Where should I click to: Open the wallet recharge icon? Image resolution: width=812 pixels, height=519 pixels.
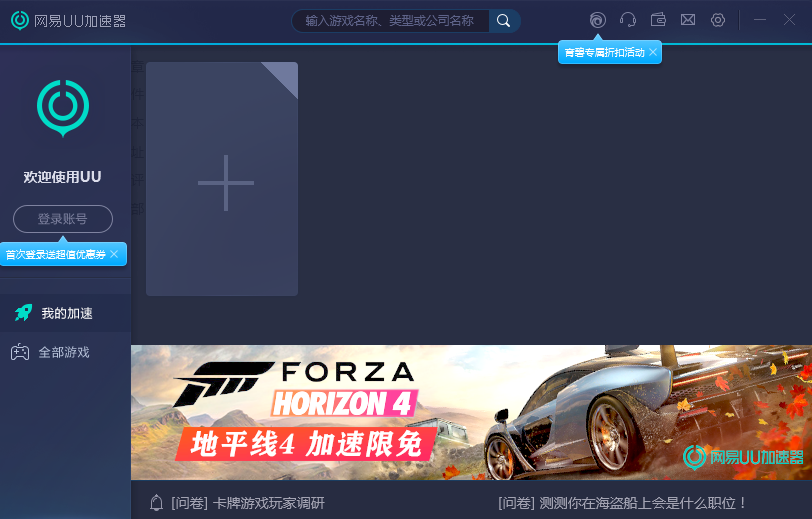coord(658,20)
